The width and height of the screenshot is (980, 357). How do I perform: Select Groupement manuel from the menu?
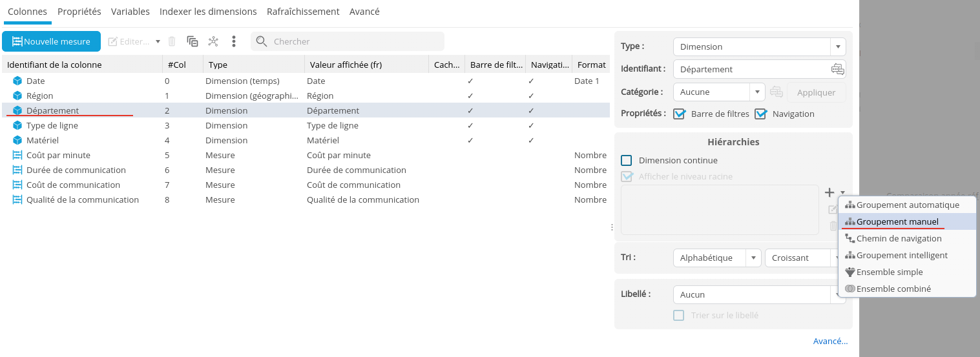point(897,221)
